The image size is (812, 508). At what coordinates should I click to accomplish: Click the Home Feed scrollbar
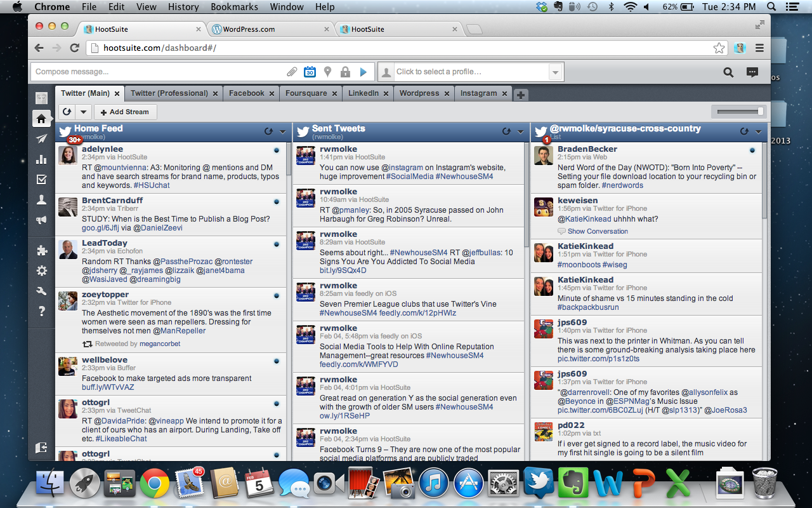coord(289,159)
